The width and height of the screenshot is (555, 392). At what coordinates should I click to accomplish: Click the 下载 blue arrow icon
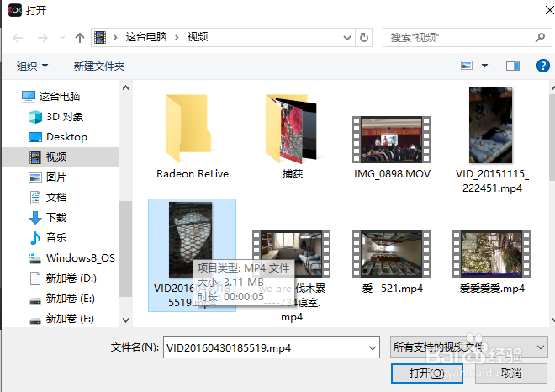coord(35,218)
